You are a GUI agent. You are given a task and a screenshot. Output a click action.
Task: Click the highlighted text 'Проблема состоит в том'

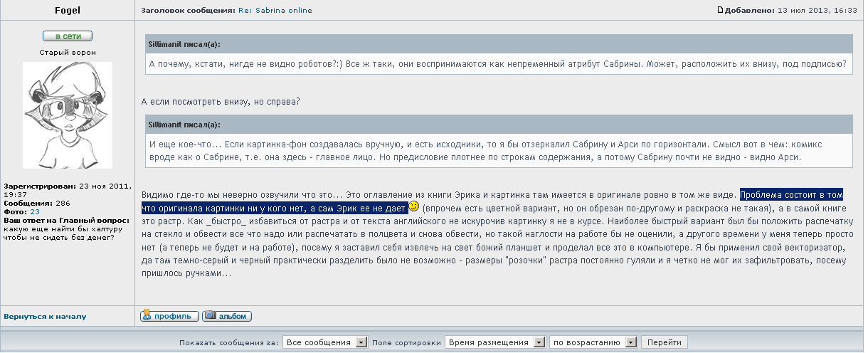click(x=792, y=194)
